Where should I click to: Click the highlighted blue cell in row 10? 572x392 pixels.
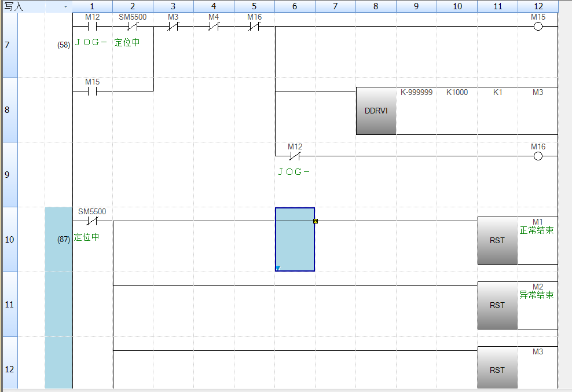(x=295, y=239)
